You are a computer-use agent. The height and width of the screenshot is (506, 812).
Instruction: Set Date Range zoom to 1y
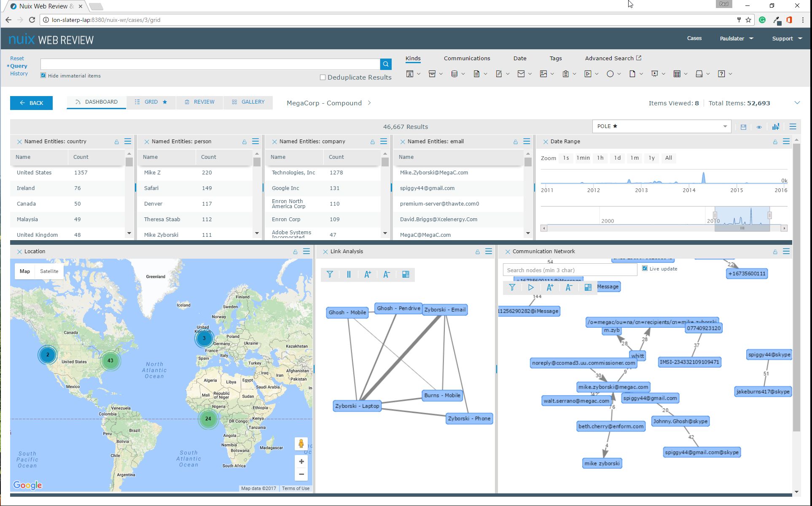coord(652,158)
